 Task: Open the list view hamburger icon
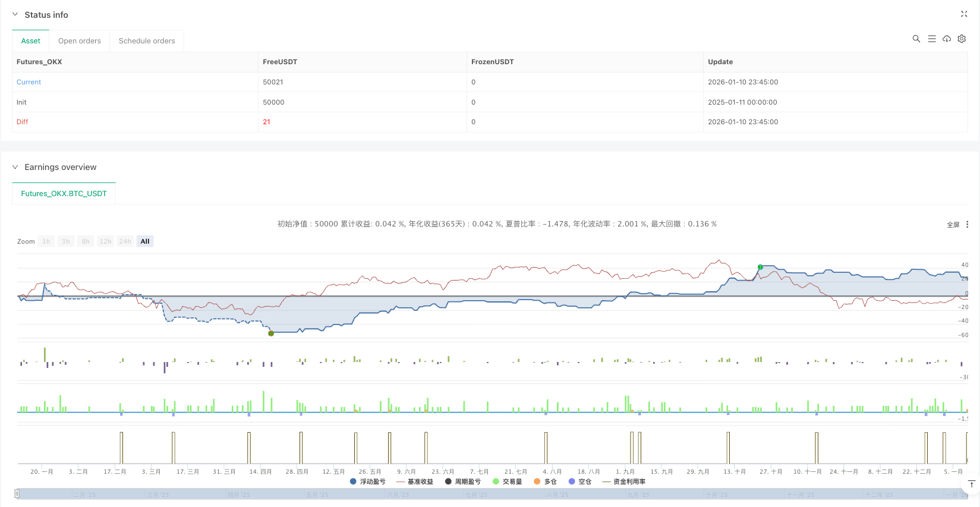coord(931,39)
